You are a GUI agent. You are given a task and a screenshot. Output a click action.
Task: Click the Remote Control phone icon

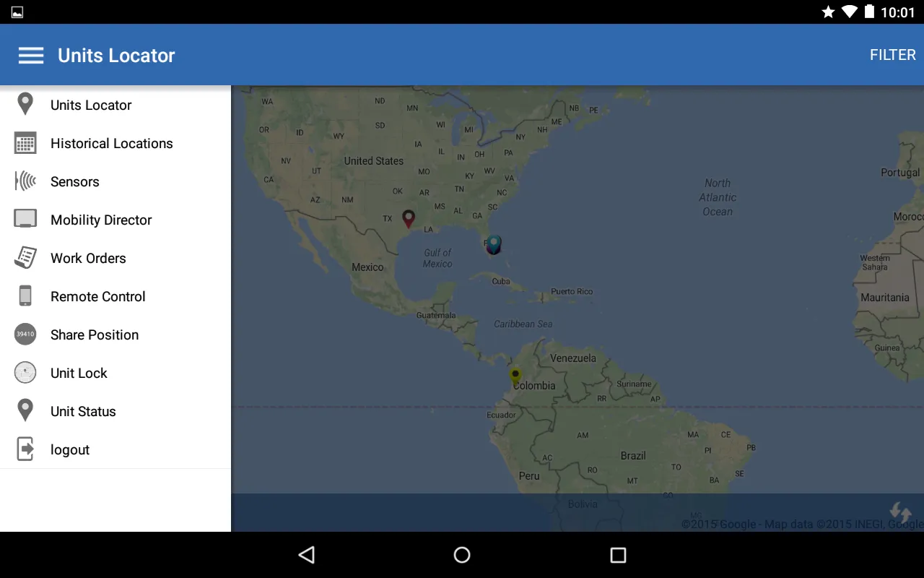[x=25, y=296]
